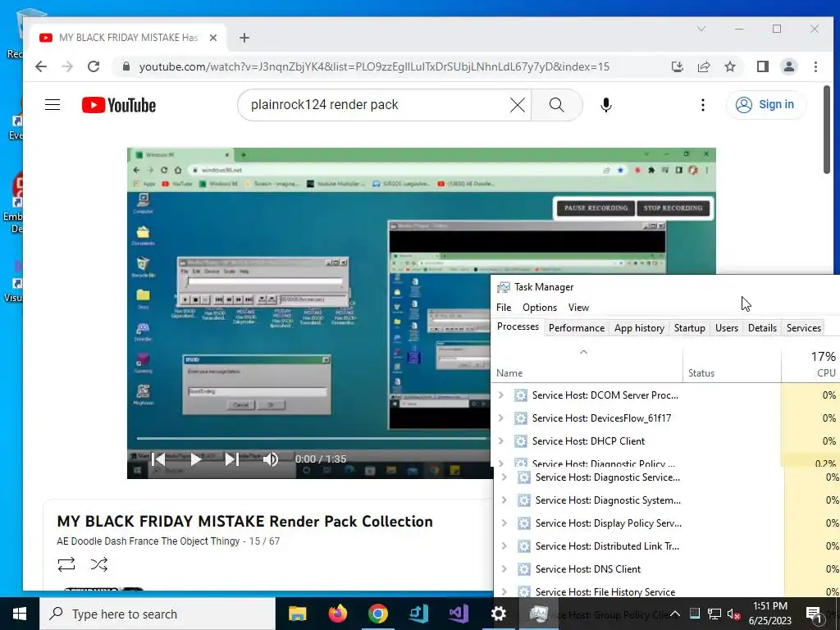Click the page vertical scrollbar
Image resolution: width=840 pixels, height=630 pixels.
coord(827,130)
